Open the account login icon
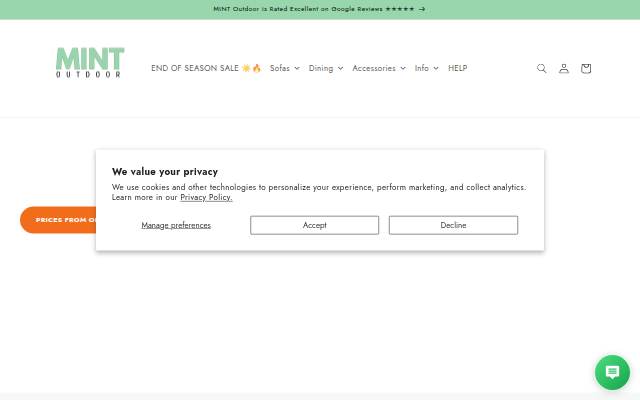 tap(564, 68)
